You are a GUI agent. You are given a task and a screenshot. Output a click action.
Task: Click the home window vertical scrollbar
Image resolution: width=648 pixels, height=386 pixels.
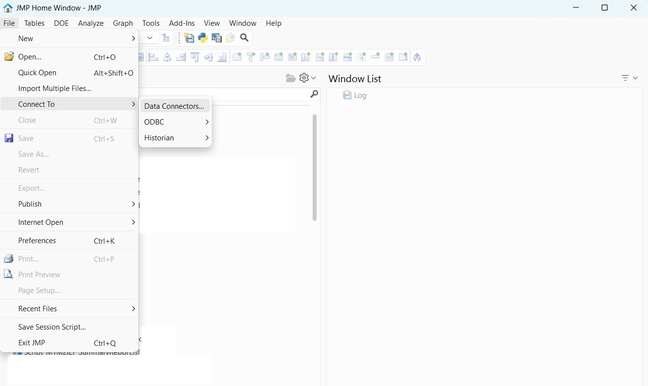[314, 167]
